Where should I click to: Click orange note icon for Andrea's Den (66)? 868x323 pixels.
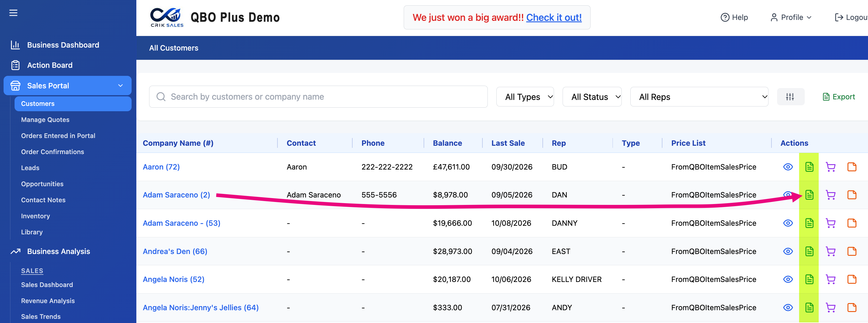click(x=852, y=251)
